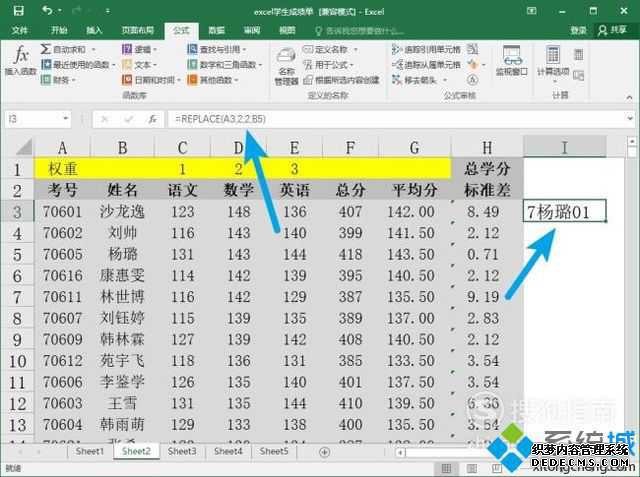Open Sheet1 worksheet tab
The height and width of the screenshot is (477, 640).
click(x=90, y=451)
